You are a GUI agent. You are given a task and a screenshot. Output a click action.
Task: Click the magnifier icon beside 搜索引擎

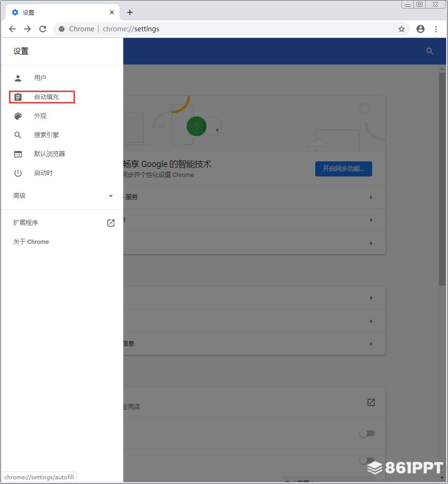[x=18, y=135]
